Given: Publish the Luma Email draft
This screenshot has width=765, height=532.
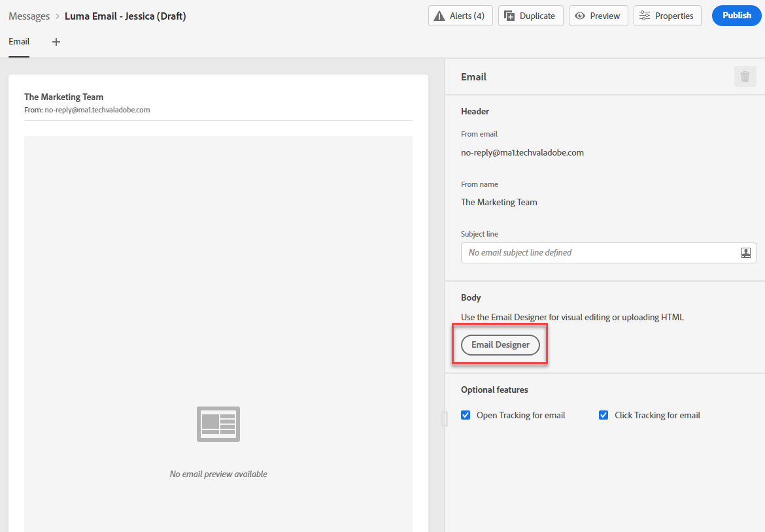Looking at the screenshot, I should [x=737, y=16].
